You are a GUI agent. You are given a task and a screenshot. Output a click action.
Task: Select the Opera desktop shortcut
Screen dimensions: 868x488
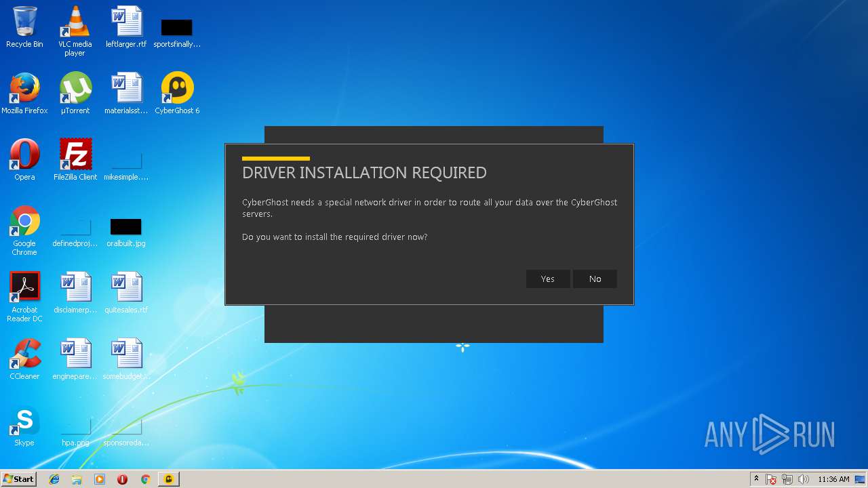point(24,160)
